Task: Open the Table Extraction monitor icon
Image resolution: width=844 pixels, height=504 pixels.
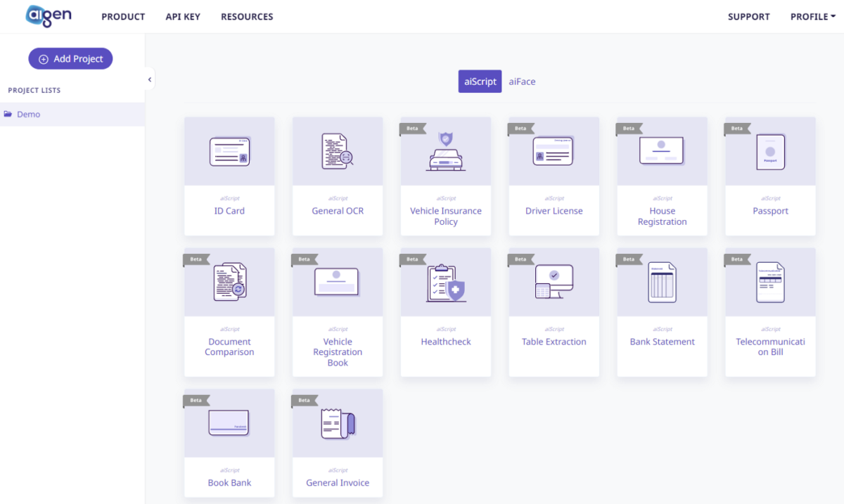Action: (554, 282)
